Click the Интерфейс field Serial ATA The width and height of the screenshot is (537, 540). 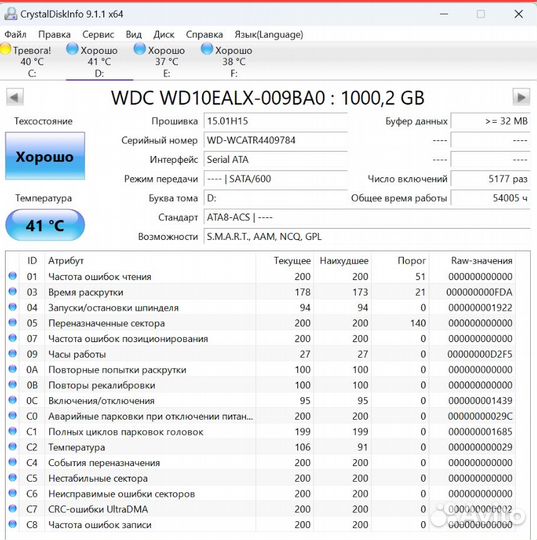[x=275, y=160]
